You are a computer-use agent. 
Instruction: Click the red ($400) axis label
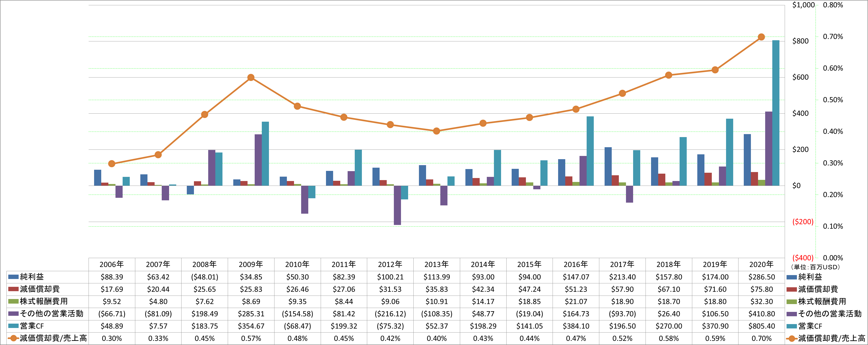click(x=803, y=258)
